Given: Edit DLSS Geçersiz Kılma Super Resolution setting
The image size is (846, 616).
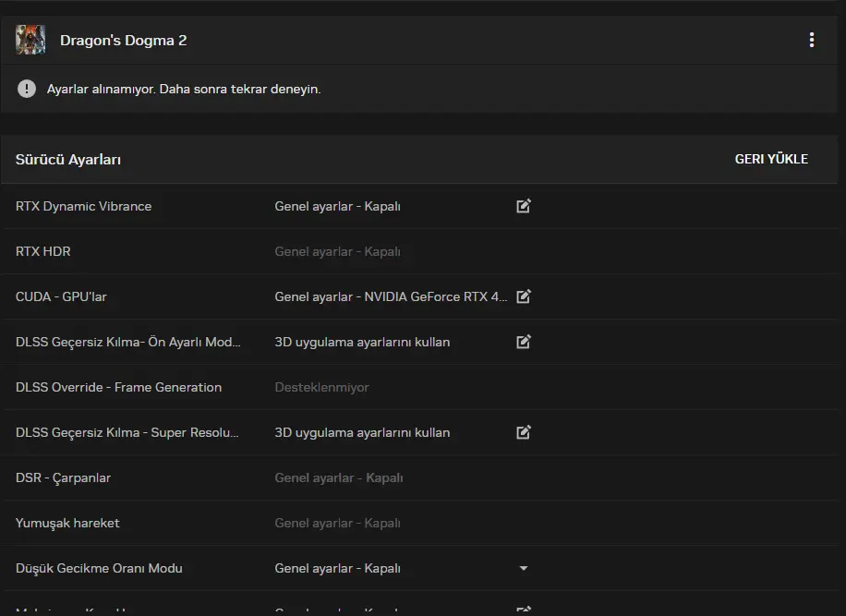Looking at the screenshot, I should [x=524, y=432].
